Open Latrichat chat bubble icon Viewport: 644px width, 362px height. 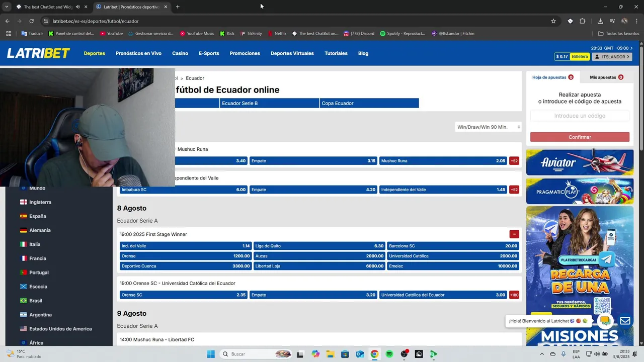605,321
